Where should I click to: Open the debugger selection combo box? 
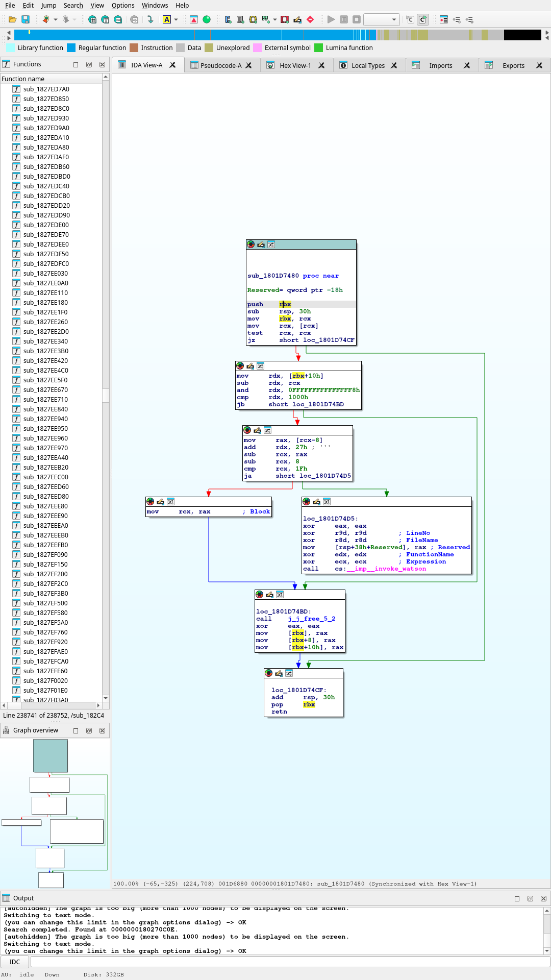pyautogui.click(x=381, y=19)
